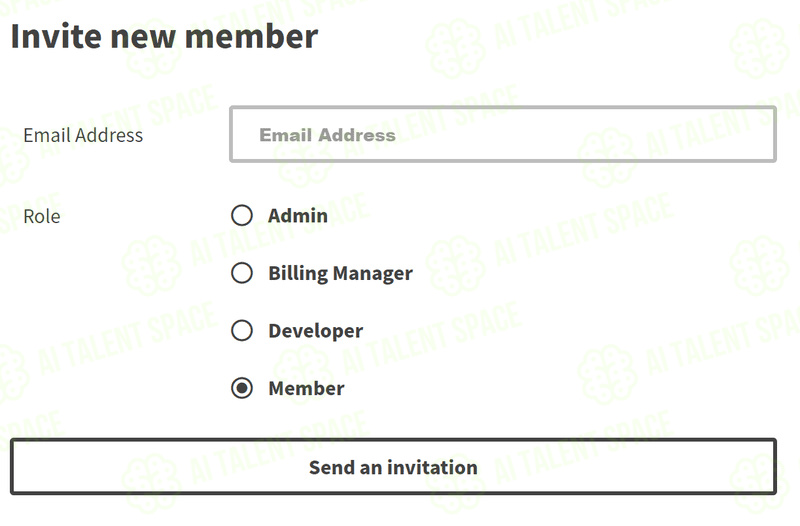Submit the form with Send an invitation
Screen dimensions: 800x526
[x=393, y=466]
